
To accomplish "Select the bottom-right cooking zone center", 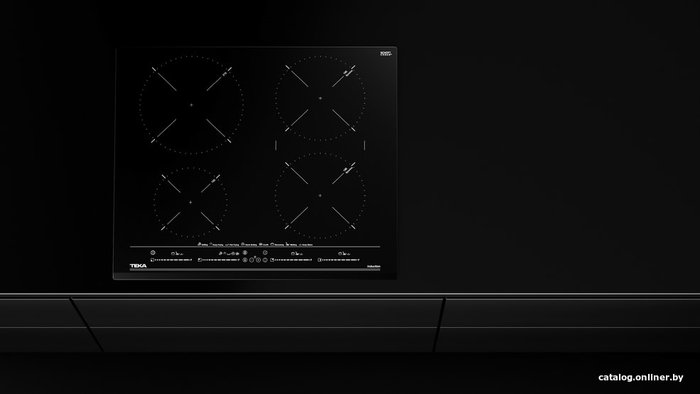I will (320, 195).
